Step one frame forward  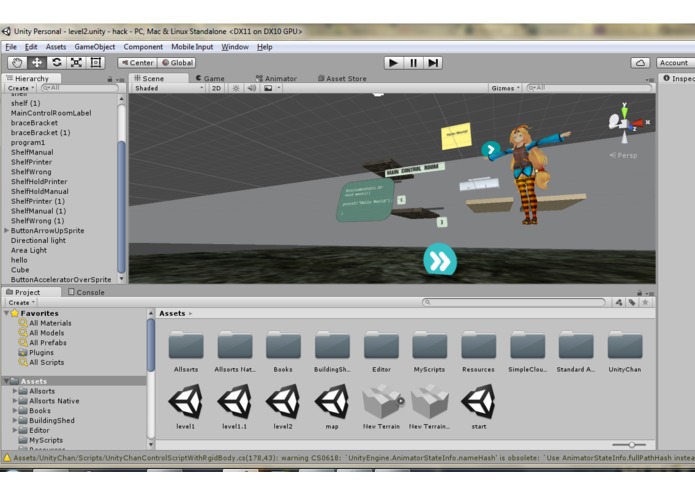pos(433,63)
